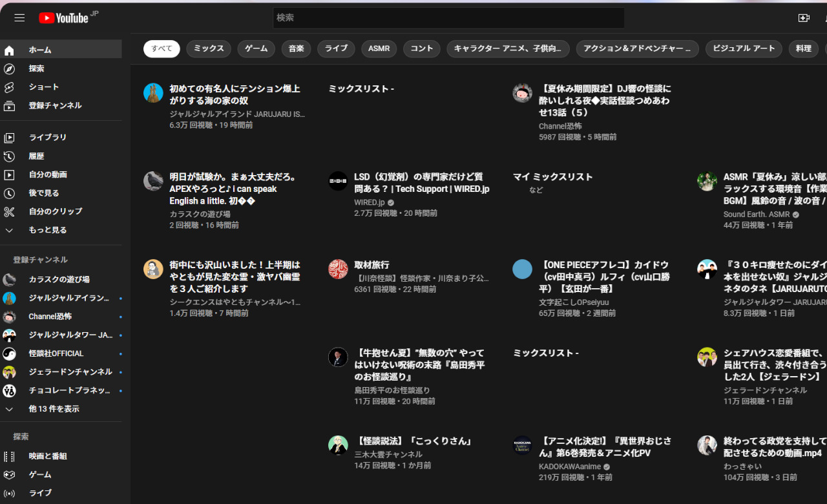This screenshot has width=827, height=504.
Task: Open video 明日が試験か。まぁ大丈夫だろ
Action: point(233,189)
